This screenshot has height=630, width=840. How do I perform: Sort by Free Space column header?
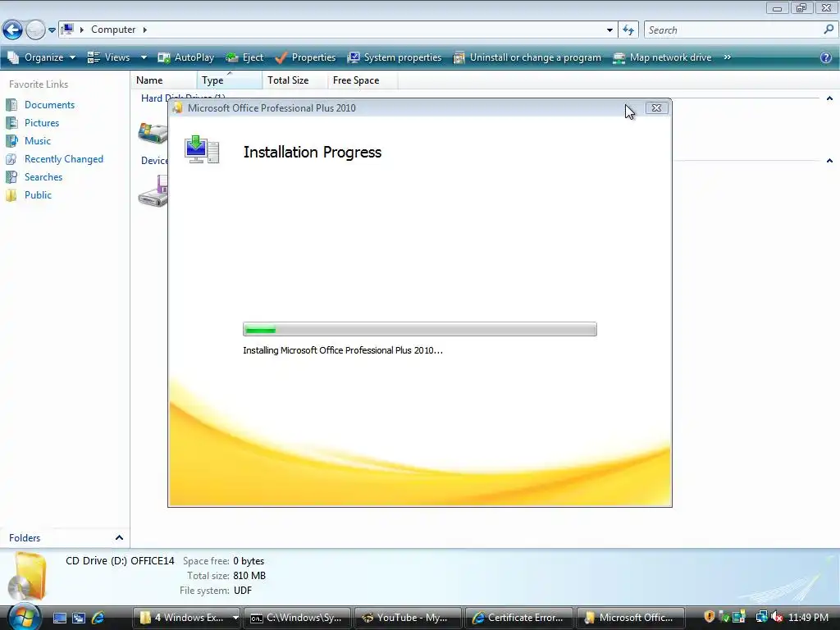[362, 80]
